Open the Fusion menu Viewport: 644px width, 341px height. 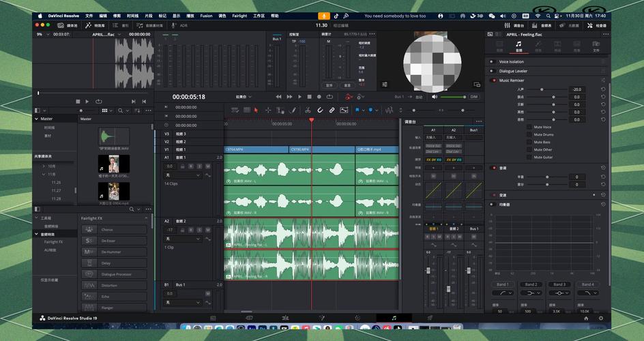pos(206,16)
